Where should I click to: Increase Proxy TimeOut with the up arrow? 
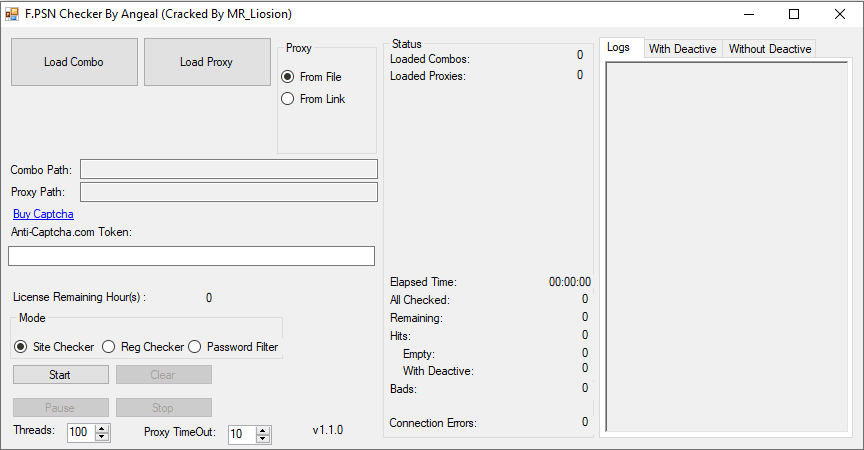pyautogui.click(x=263, y=430)
